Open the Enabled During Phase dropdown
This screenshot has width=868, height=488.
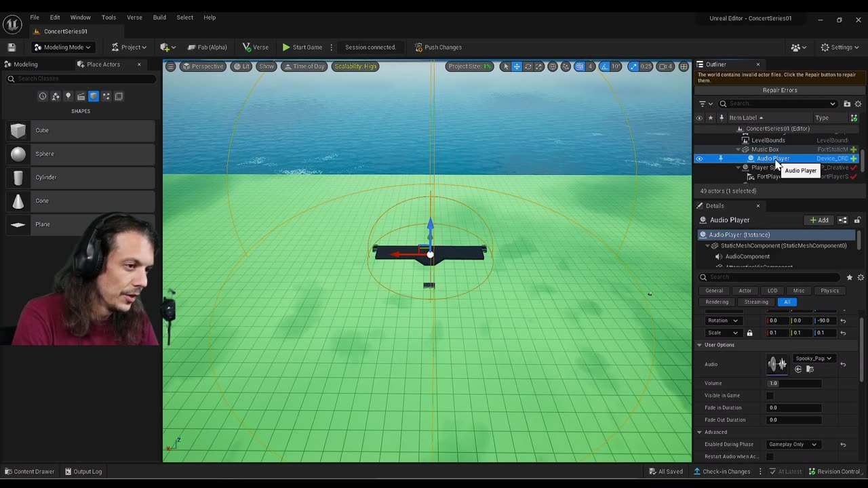793,445
